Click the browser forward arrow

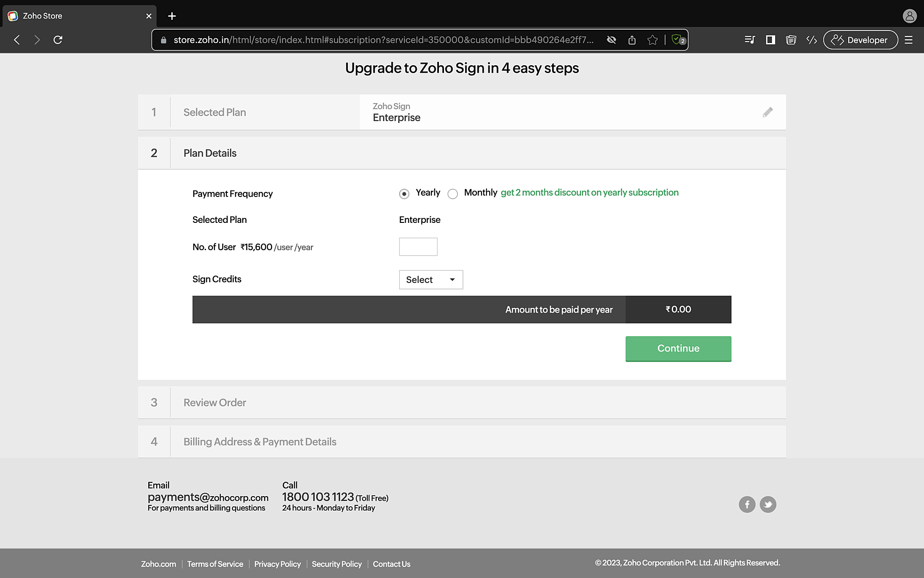pos(37,40)
